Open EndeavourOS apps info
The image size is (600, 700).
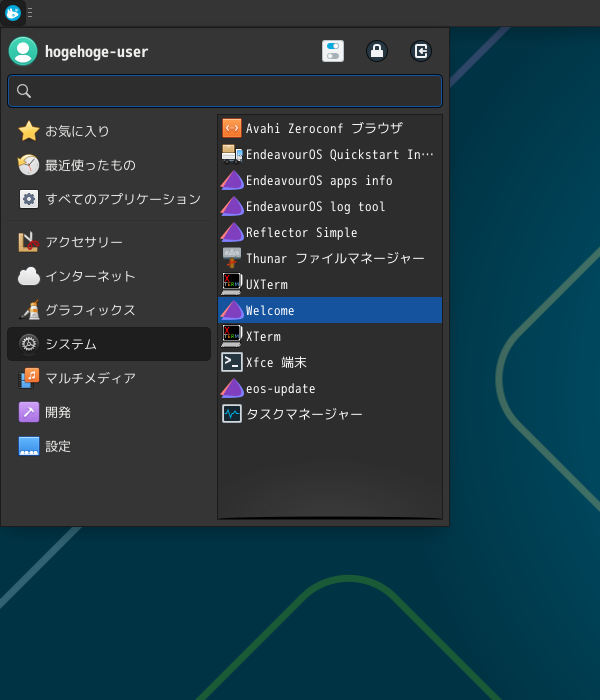(330, 180)
